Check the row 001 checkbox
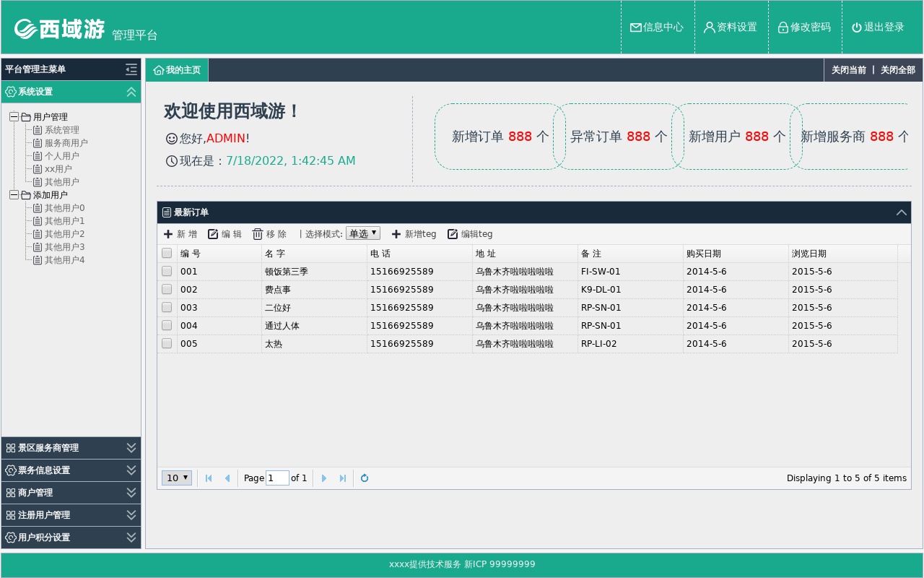Screen dimensions: 924x578 pos(167,271)
